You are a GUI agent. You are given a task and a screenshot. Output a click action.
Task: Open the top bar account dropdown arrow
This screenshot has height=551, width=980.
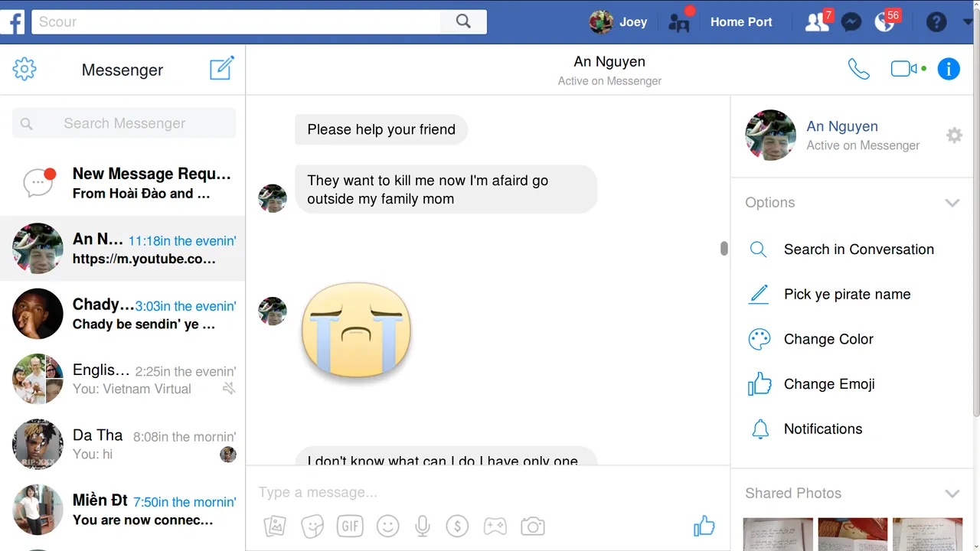click(x=968, y=22)
